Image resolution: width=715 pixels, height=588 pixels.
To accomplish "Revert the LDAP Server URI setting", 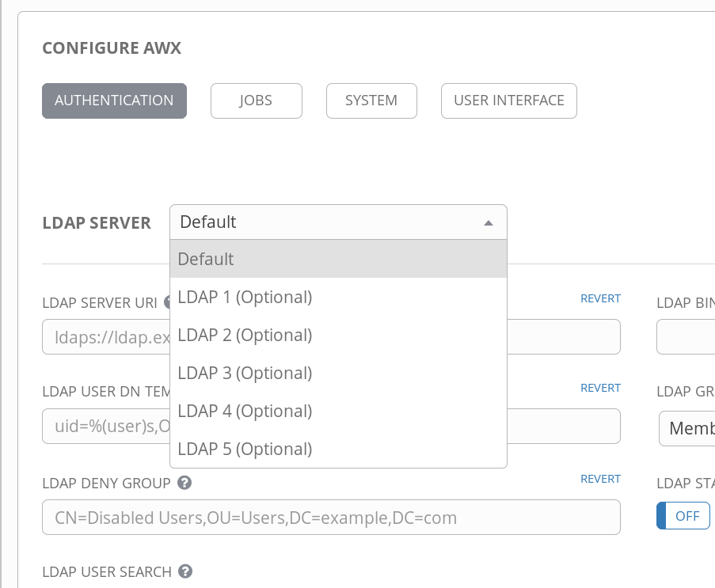I will [x=600, y=298].
